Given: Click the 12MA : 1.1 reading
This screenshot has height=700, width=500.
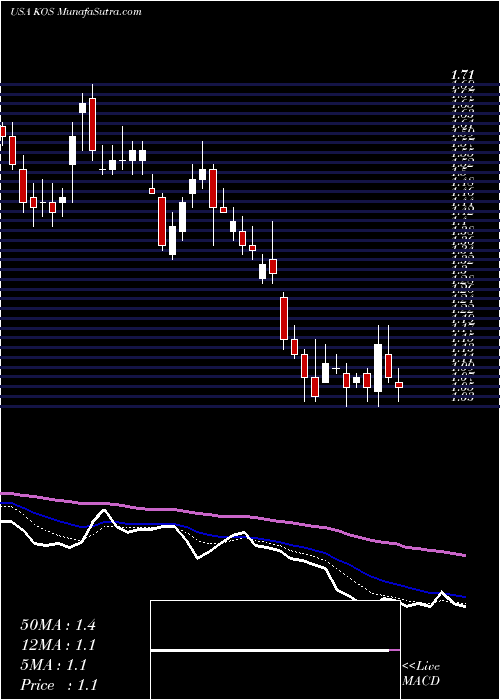Looking at the screenshot, I should click(x=58, y=645).
